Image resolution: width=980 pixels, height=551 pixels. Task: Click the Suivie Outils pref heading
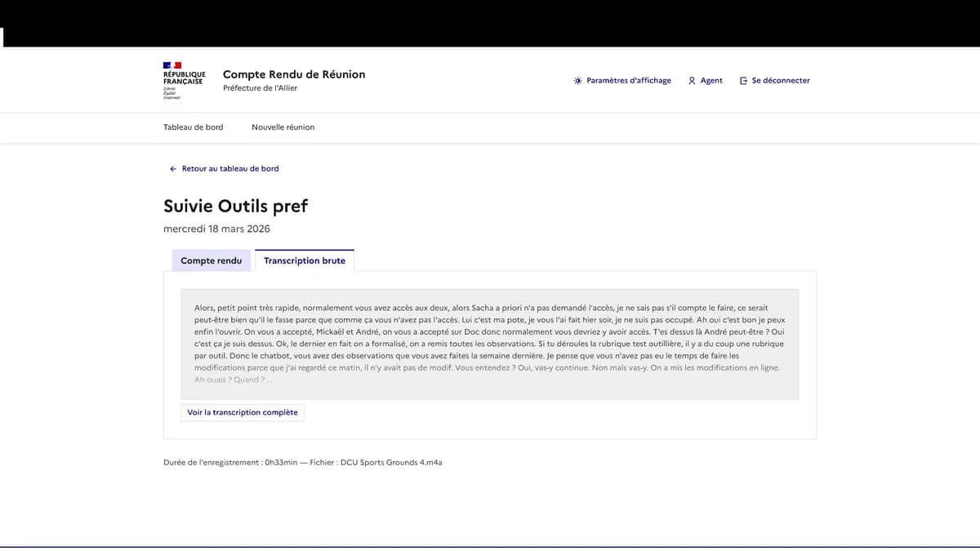[236, 207]
